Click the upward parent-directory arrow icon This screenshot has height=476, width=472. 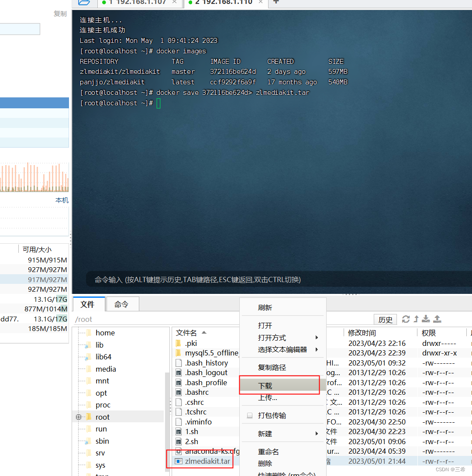point(417,318)
